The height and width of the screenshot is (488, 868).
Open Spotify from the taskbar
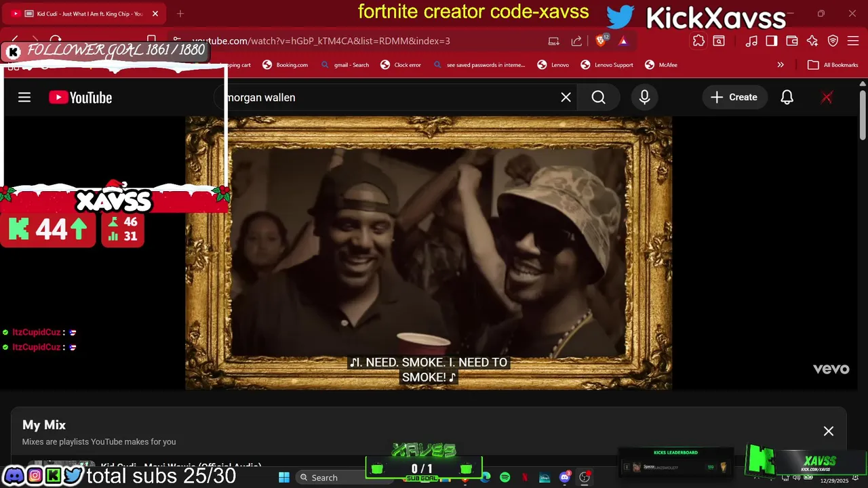[505, 477]
